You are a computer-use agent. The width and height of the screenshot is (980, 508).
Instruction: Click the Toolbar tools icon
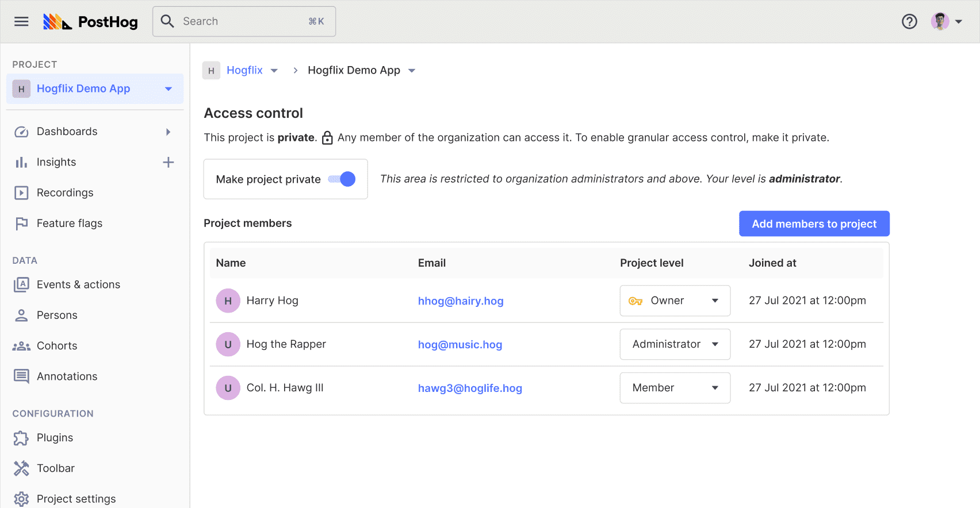tap(21, 468)
